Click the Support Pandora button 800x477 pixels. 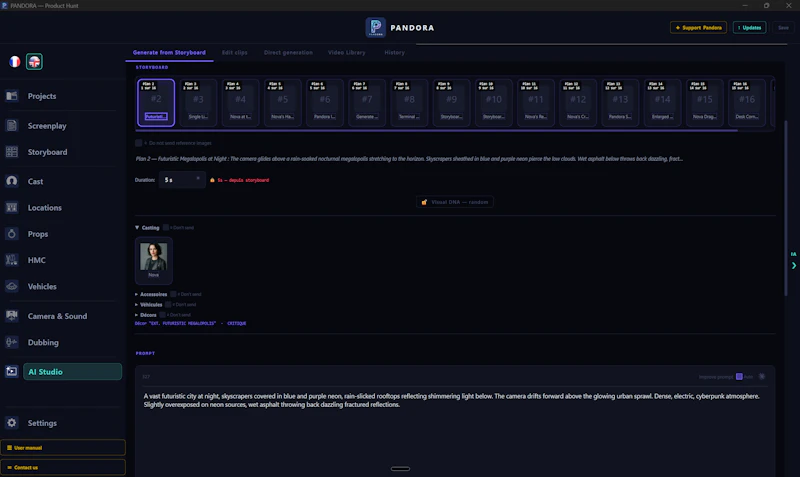(x=698, y=28)
